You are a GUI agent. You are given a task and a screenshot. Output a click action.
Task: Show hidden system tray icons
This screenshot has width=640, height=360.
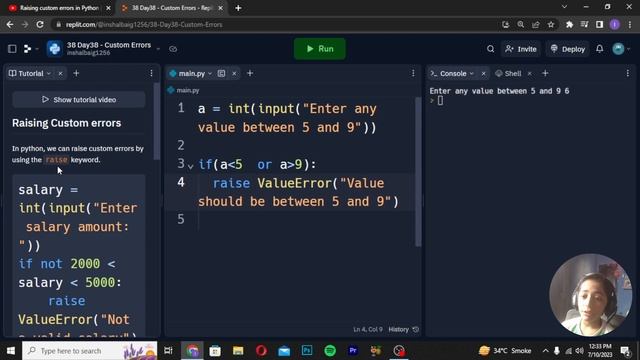[x=545, y=351]
